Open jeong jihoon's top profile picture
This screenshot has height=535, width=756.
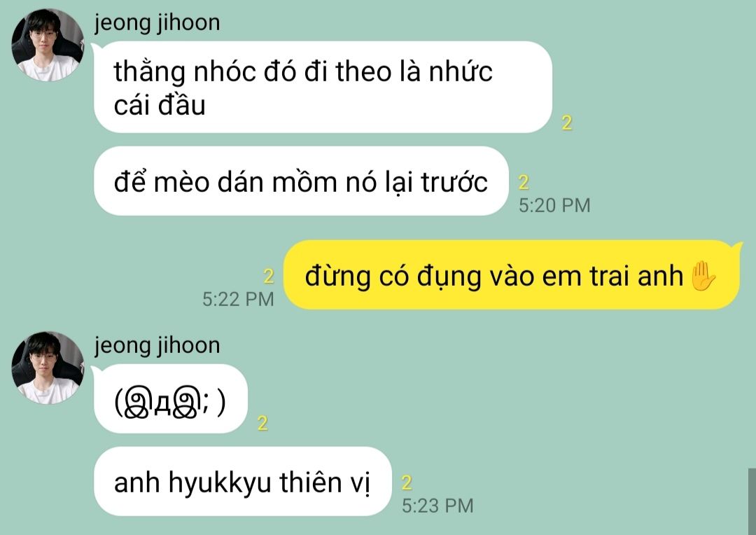click(48, 45)
